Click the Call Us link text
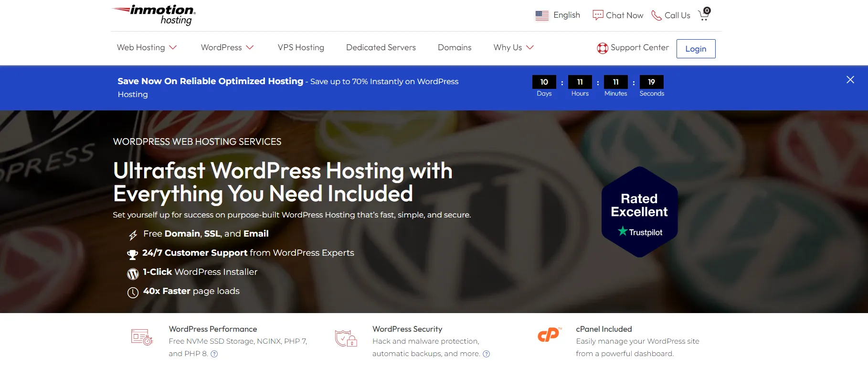 click(x=677, y=15)
